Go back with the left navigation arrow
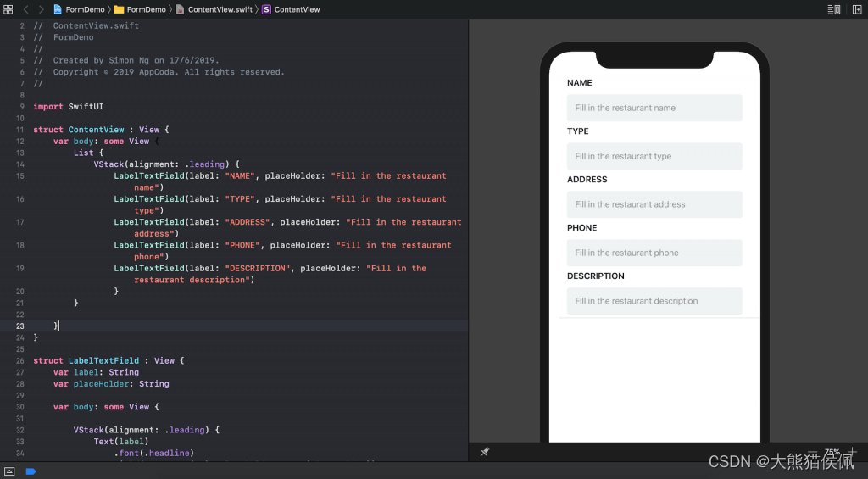This screenshot has width=868, height=479. [x=25, y=9]
